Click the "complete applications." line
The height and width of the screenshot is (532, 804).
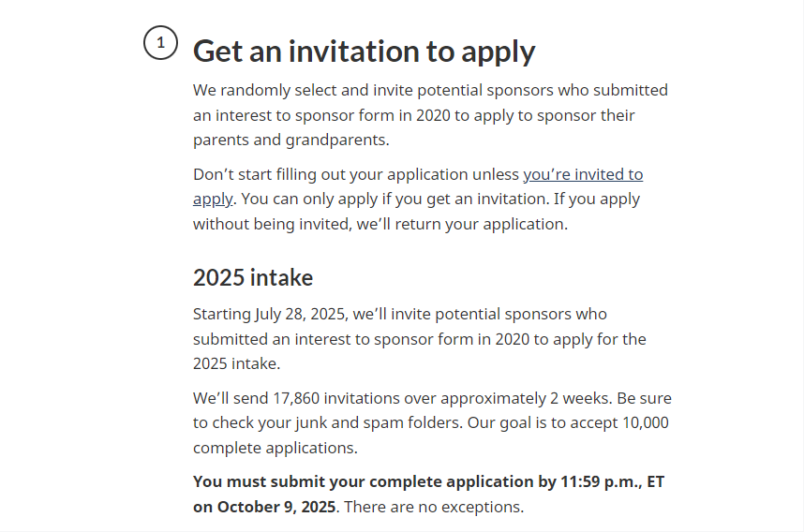275,448
